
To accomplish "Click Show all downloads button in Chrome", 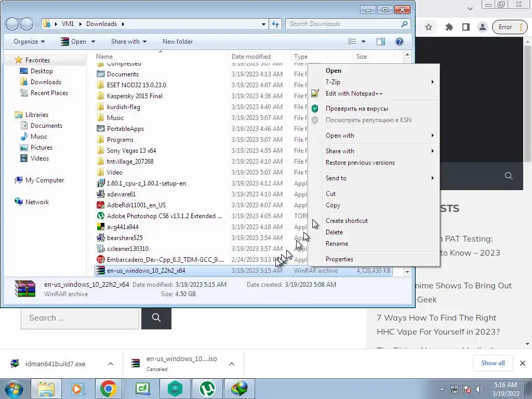I will coord(493,363).
